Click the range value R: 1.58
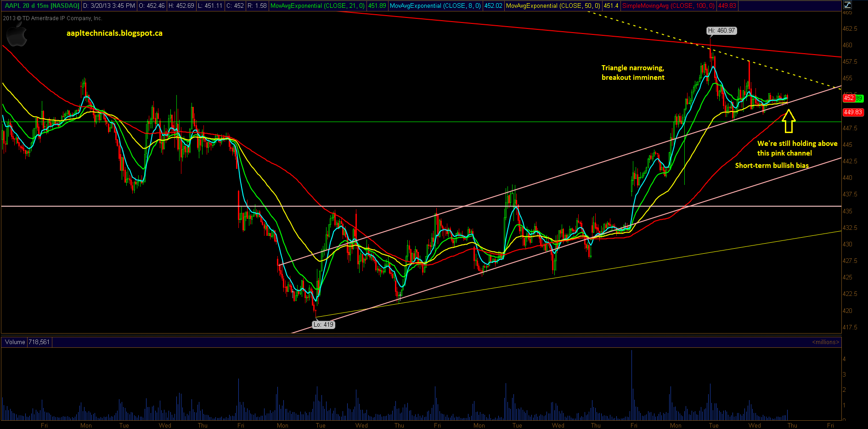 click(257, 6)
